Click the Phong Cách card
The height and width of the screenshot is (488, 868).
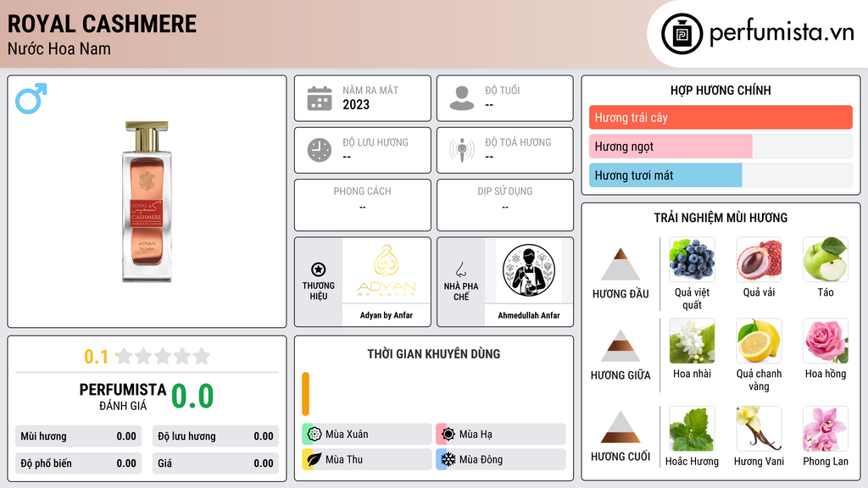coord(363,205)
